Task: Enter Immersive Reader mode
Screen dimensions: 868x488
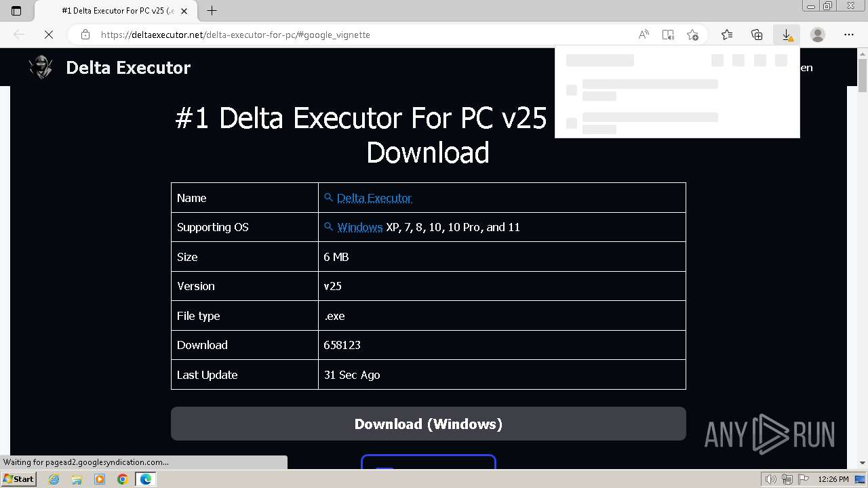Action: coord(668,35)
